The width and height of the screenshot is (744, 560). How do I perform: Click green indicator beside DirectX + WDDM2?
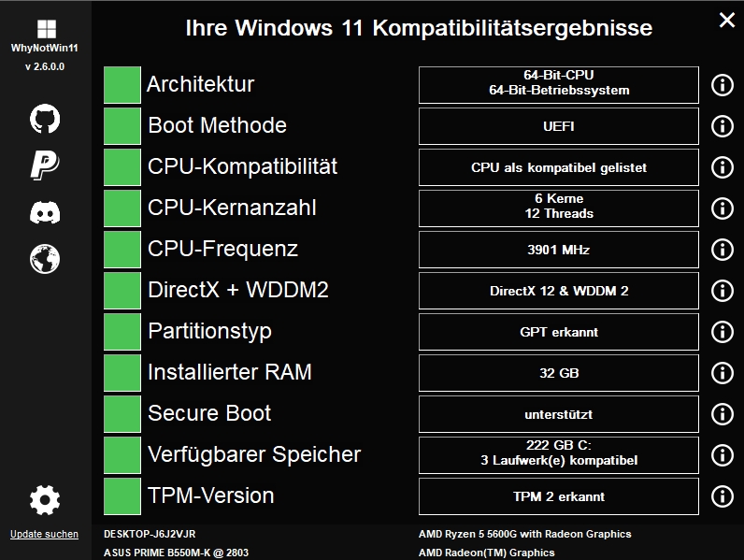point(122,290)
